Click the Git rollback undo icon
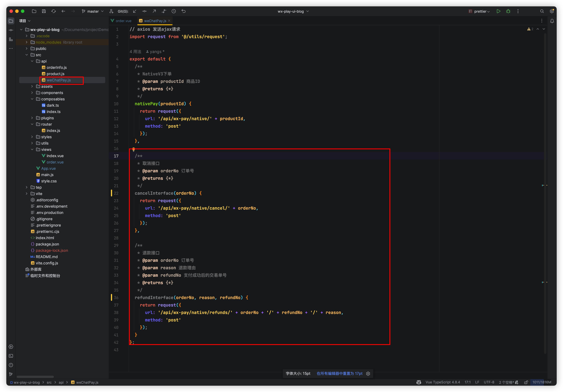The height and width of the screenshot is (392, 563). click(x=183, y=11)
